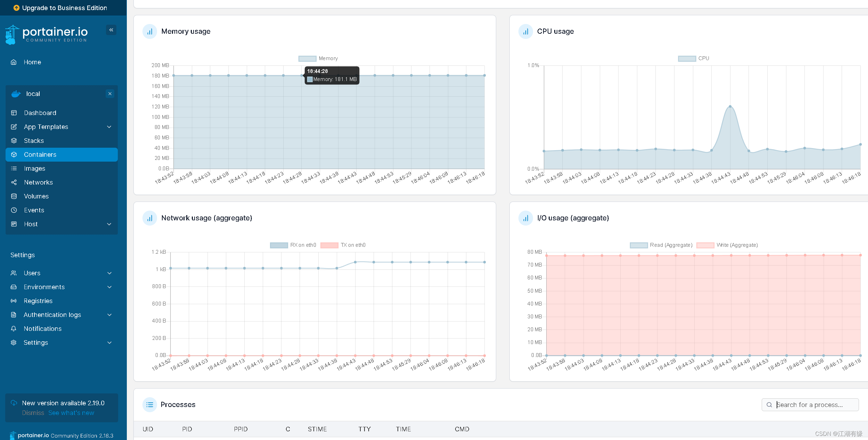Screen dimensions: 868x440
Task: Toggle CPU series in chart legend
Action: 694,58
